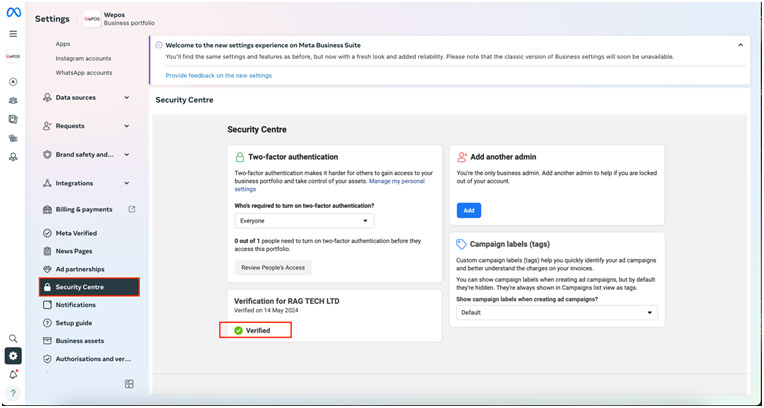Click the Setup guide question icon
The width and height of the screenshot is (764, 408).
47,323
